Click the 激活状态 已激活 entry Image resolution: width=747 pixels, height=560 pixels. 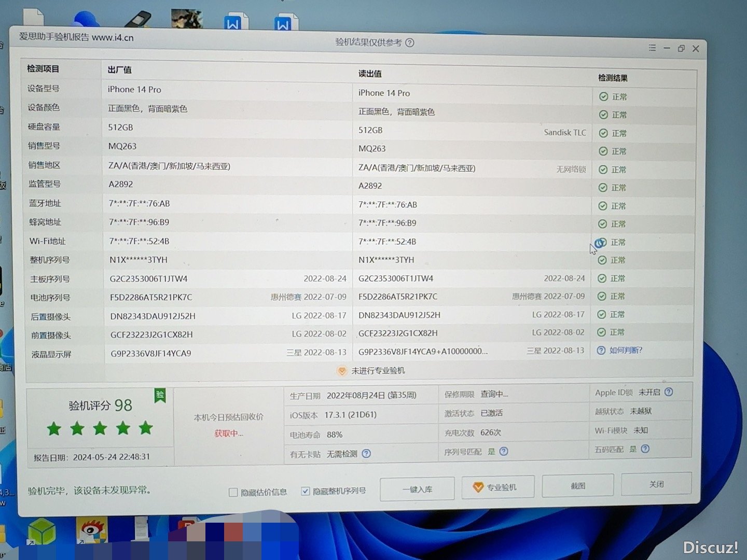(473, 413)
